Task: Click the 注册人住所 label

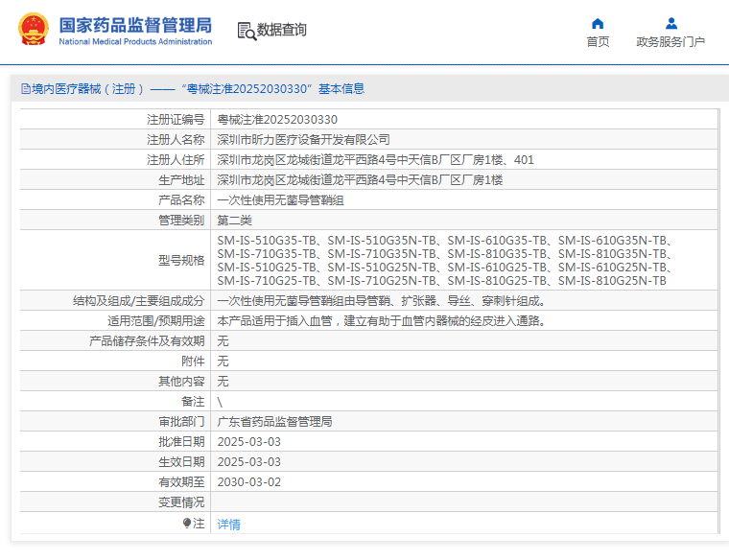Action: tap(176, 160)
